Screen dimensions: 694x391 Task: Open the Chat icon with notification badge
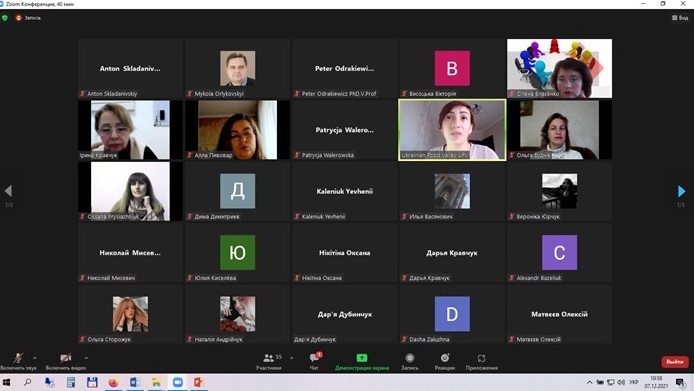point(315,357)
